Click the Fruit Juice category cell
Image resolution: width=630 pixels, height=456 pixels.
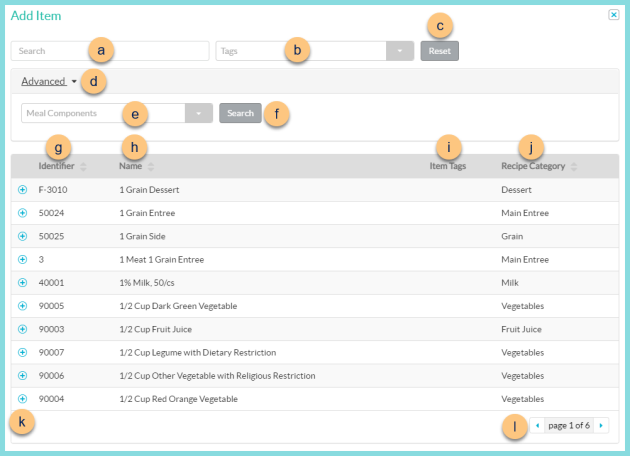coord(522,329)
